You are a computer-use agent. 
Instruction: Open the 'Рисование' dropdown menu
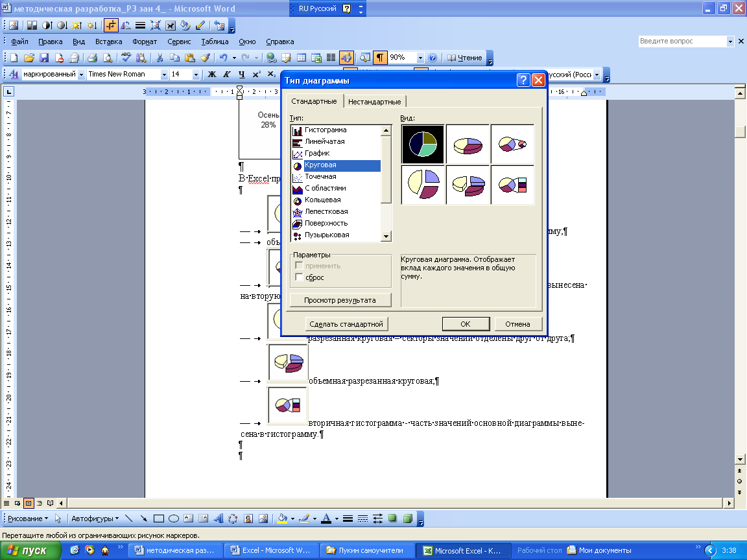coord(28,519)
